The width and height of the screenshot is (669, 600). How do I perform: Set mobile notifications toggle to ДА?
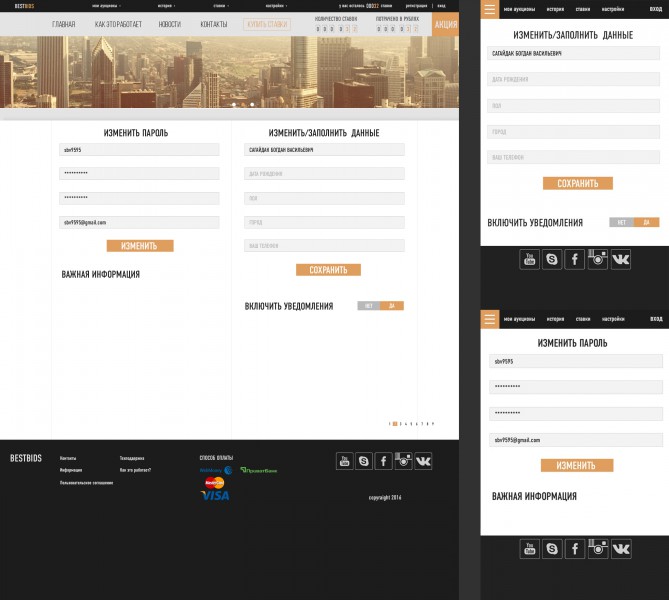[x=647, y=222]
